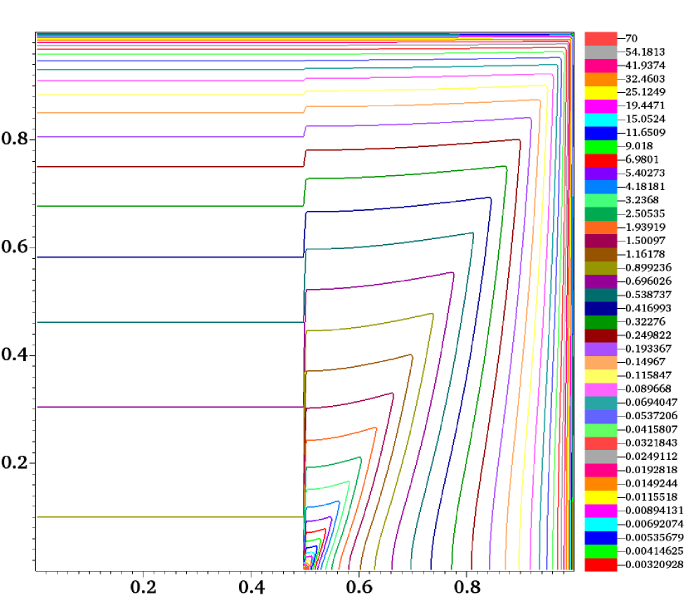
Task: Select the brown swatch next to 1.16178
Action: coord(601,254)
